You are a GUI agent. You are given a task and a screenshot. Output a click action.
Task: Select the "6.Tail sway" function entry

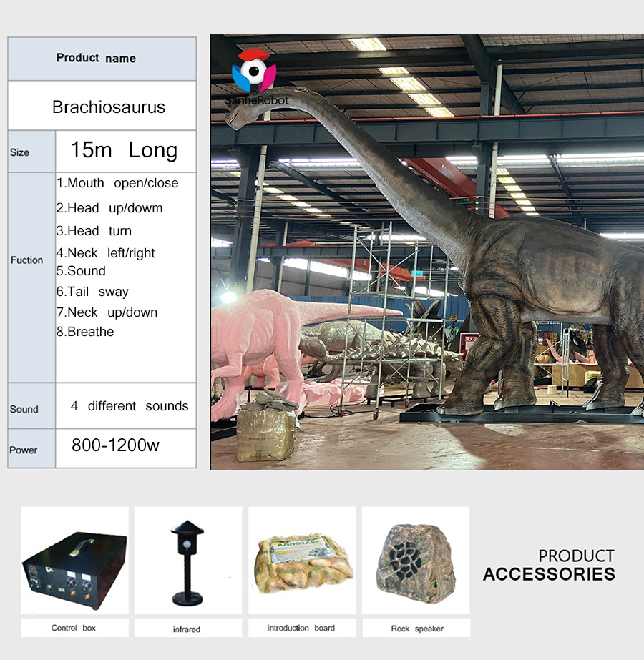tap(92, 292)
